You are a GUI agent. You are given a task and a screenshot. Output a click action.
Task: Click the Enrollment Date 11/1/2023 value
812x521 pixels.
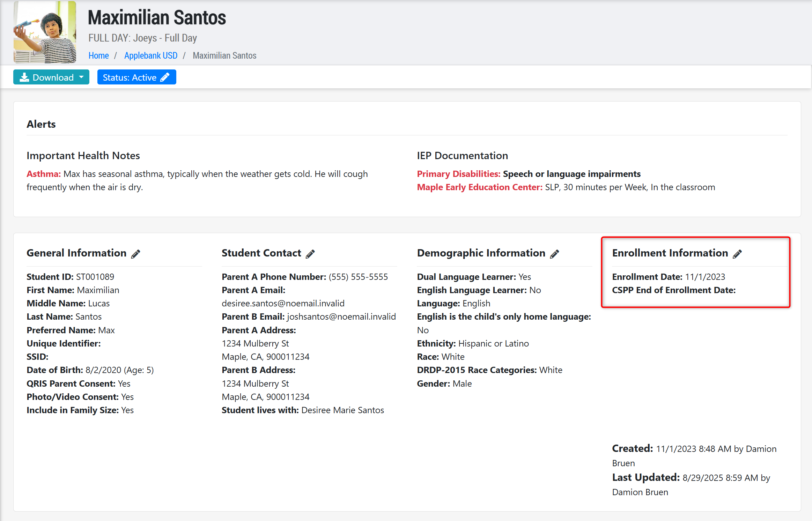tap(705, 277)
